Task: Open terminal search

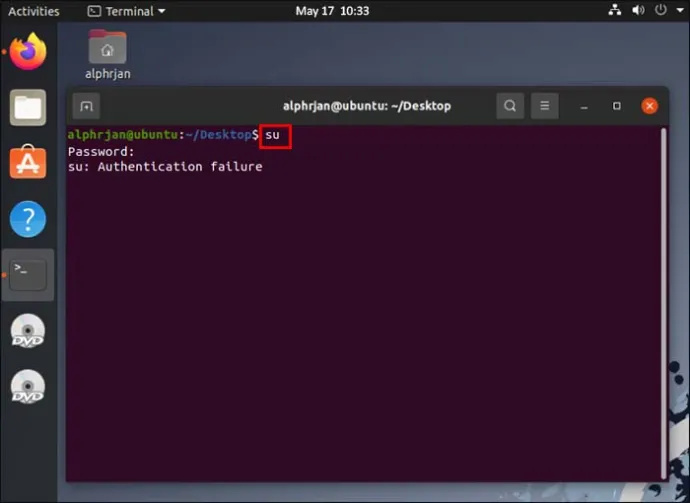Action: tap(510, 106)
